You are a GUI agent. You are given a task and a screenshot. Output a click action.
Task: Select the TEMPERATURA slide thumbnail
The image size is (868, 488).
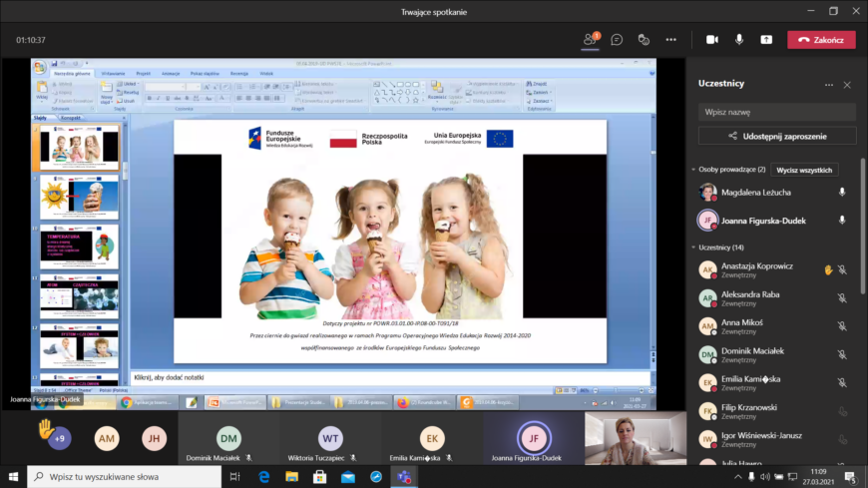tap(79, 247)
